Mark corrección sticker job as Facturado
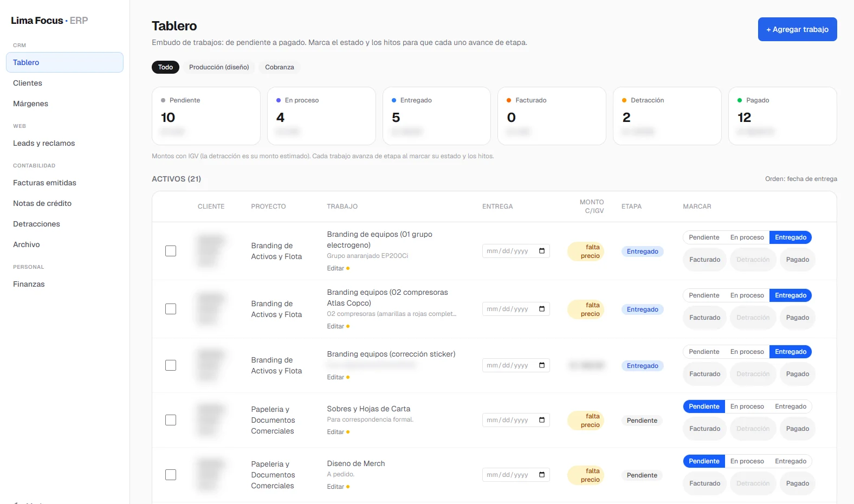 [704, 374]
